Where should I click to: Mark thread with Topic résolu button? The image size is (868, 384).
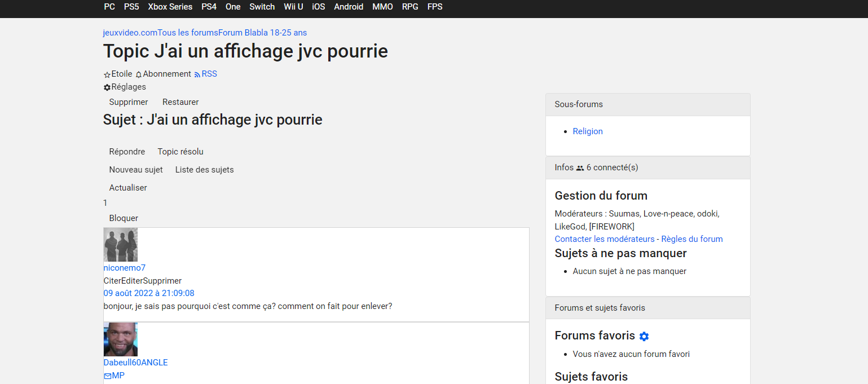coord(180,152)
